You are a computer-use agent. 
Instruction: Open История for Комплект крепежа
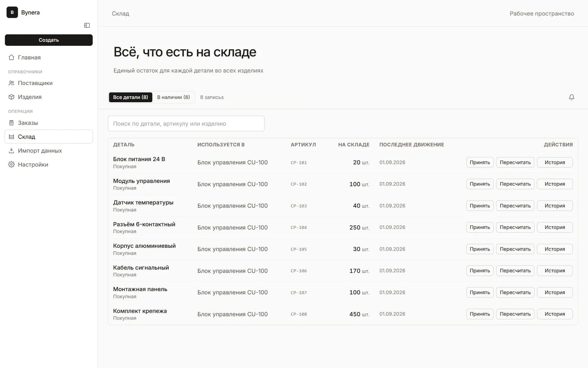[x=555, y=314]
